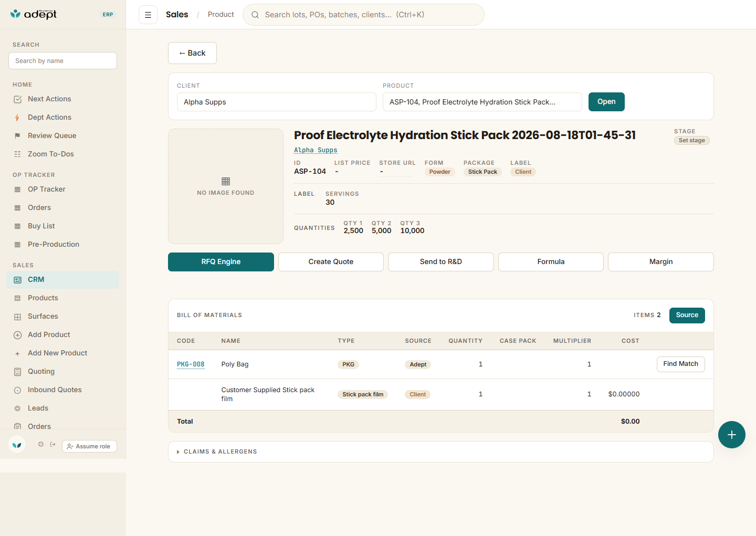Image resolution: width=756 pixels, height=536 pixels.
Task: Select the Margin tab
Action: click(661, 262)
